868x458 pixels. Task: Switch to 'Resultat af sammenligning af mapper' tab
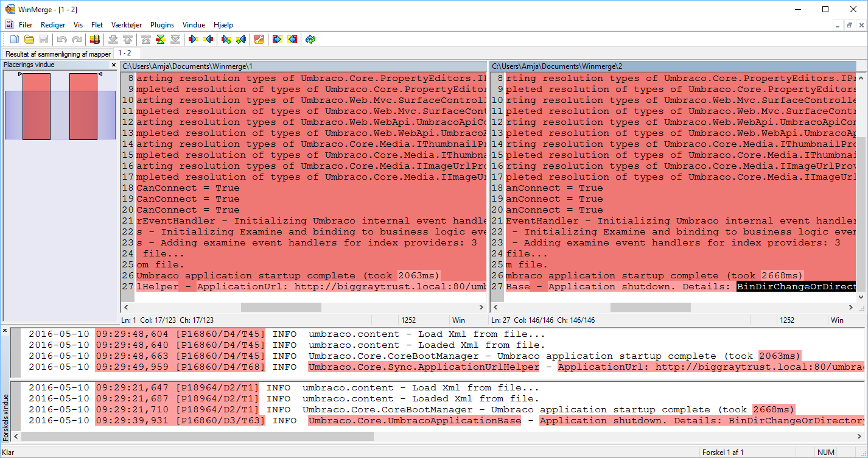tap(58, 54)
